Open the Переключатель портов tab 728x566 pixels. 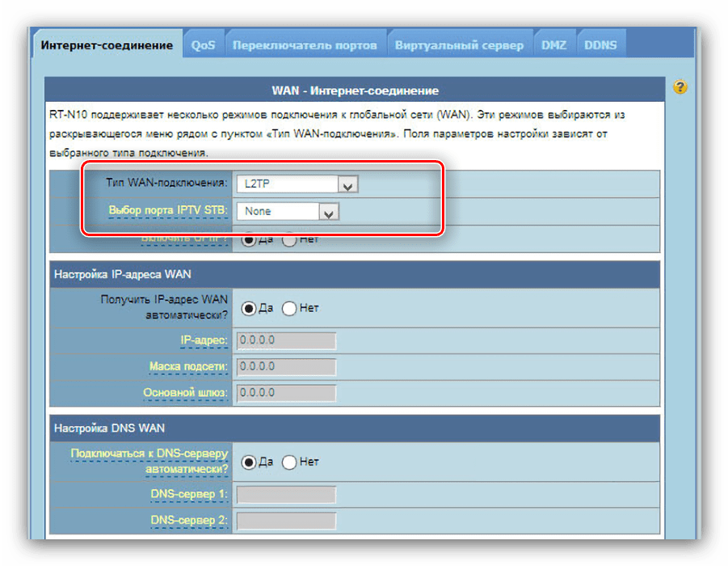pyautogui.click(x=305, y=45)
